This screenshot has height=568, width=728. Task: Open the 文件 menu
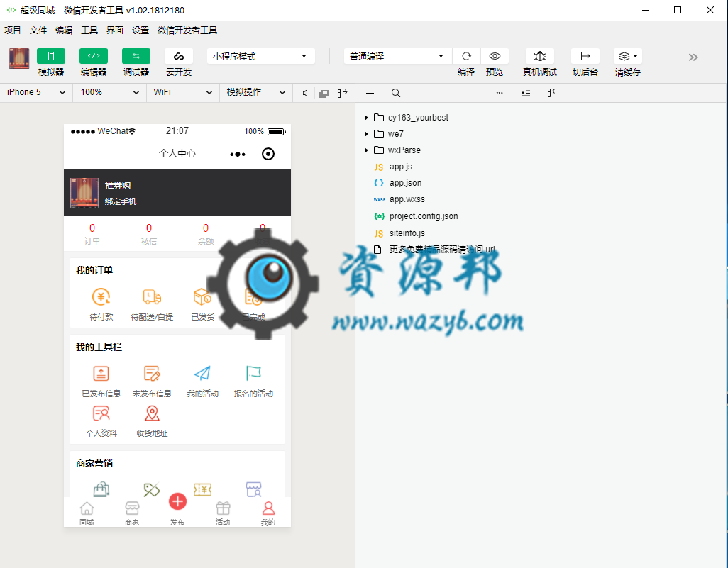click(38, 30)
